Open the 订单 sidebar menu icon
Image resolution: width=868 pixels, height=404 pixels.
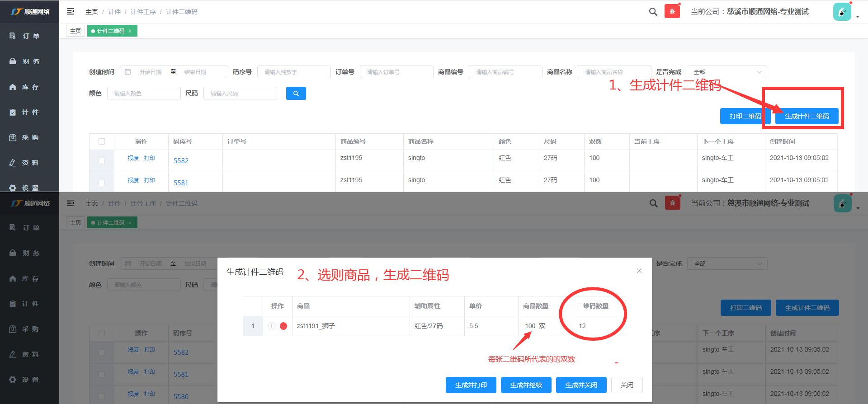[x=13, y=36]
